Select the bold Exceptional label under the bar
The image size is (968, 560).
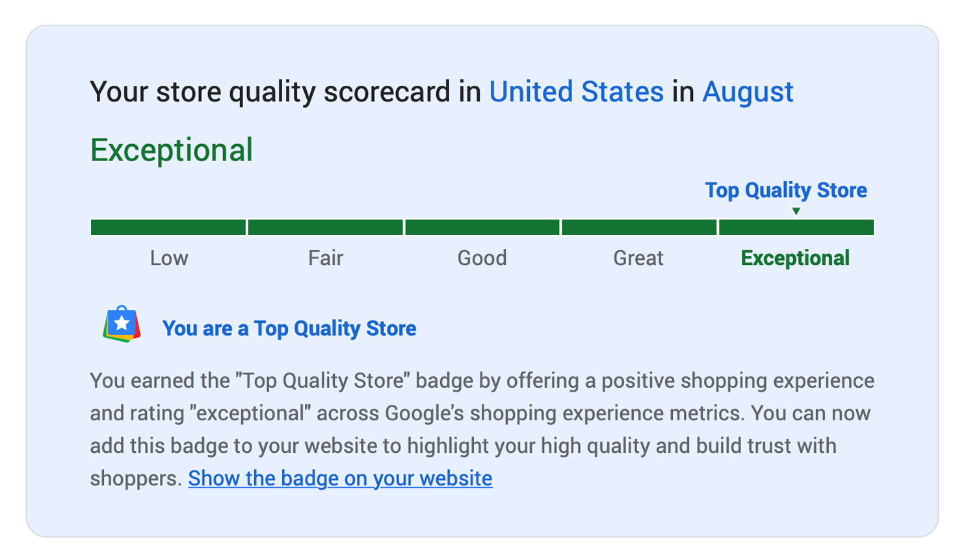[795, 259]
